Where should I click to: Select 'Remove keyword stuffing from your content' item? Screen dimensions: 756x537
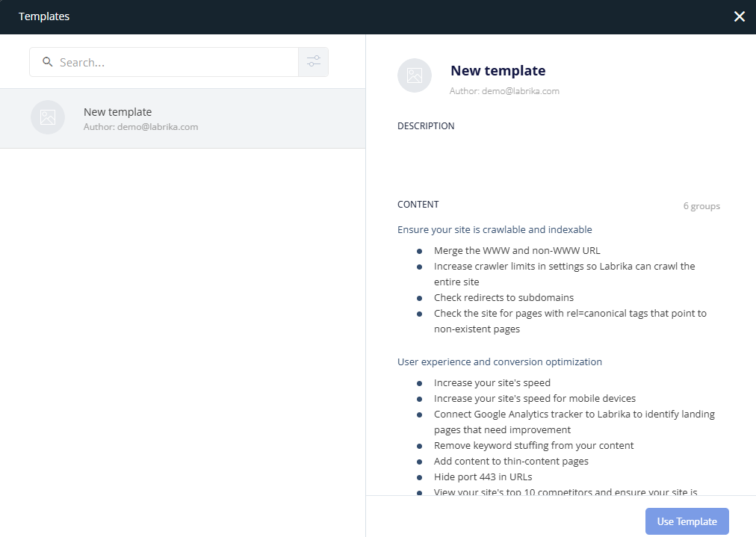pos(533,445)
